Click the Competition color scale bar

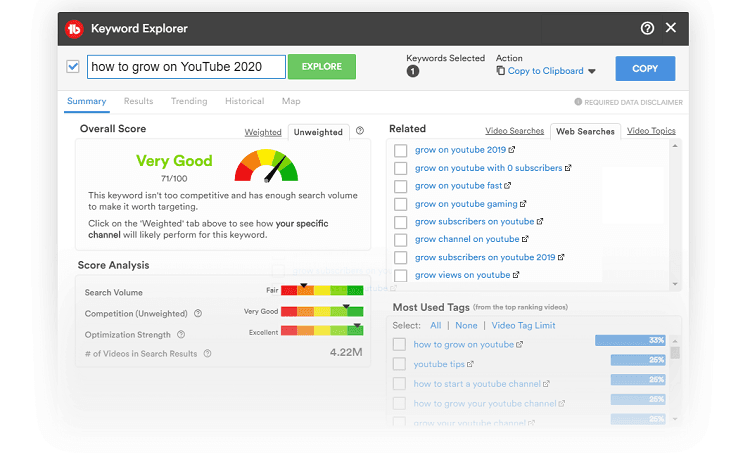[x=322, y=311]
